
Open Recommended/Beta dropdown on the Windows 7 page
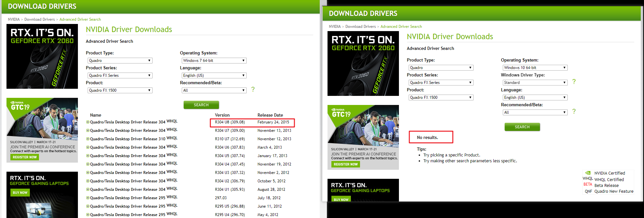214,90
